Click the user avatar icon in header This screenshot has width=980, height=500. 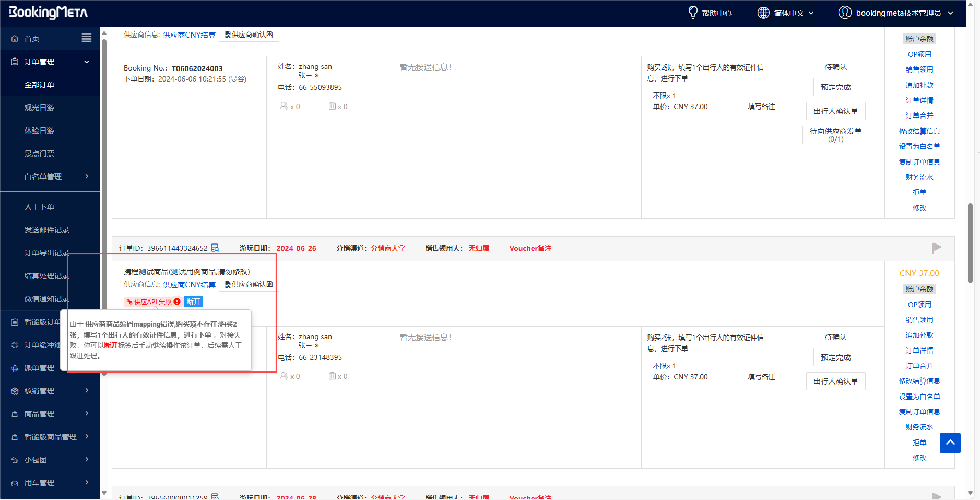844,13
